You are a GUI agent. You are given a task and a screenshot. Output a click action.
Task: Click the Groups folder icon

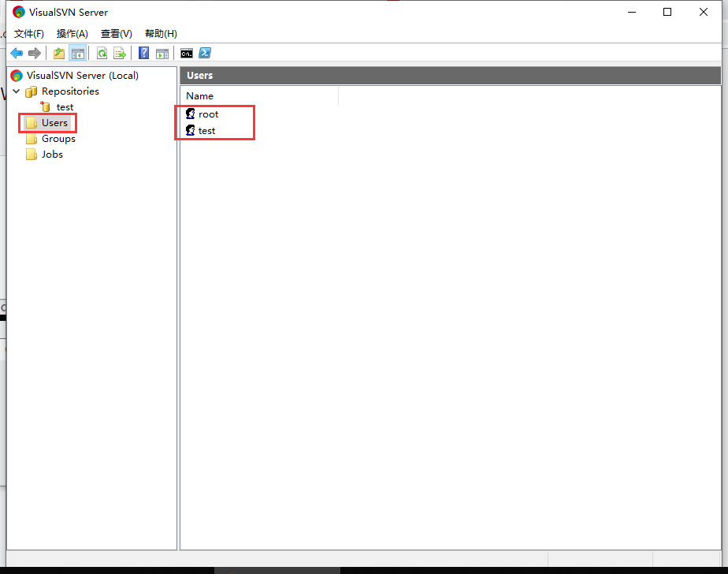click(x=31, y=139)
